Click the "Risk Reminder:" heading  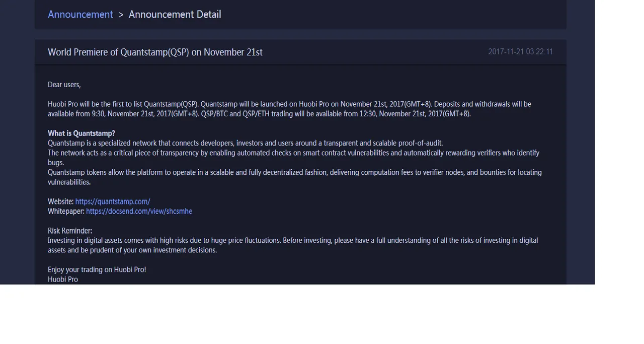pyautogui.click(x=70, y=231)
